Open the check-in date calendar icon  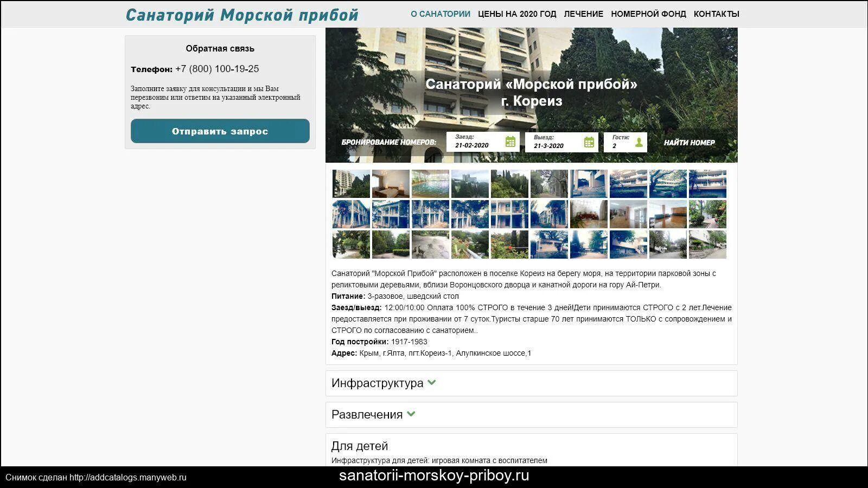(510, 142)
